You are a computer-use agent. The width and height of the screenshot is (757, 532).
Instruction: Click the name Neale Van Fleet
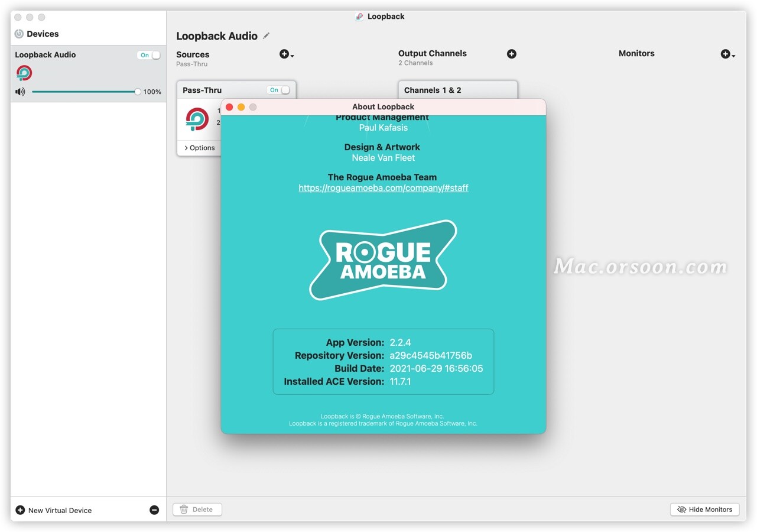coord(384,158)
